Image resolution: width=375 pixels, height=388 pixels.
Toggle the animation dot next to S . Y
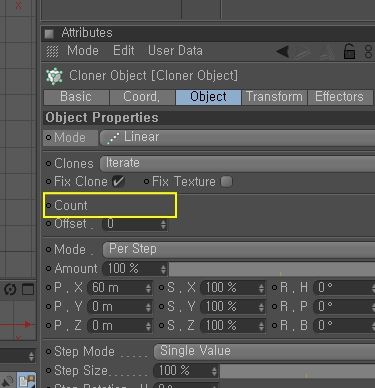pyautogui.click(x=161, y=306)
